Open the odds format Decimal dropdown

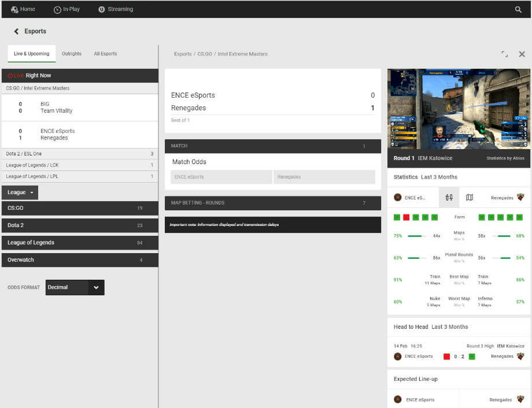coord(75,288)
